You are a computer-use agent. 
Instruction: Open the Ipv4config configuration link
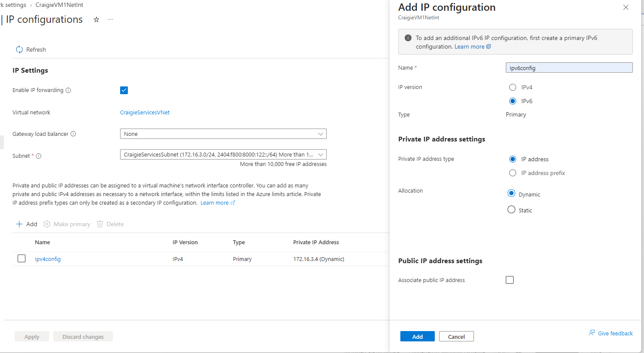(48, 259)
